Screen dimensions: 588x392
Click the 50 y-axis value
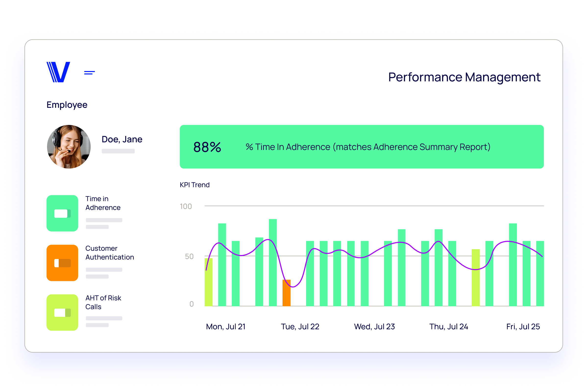point(189,256)
